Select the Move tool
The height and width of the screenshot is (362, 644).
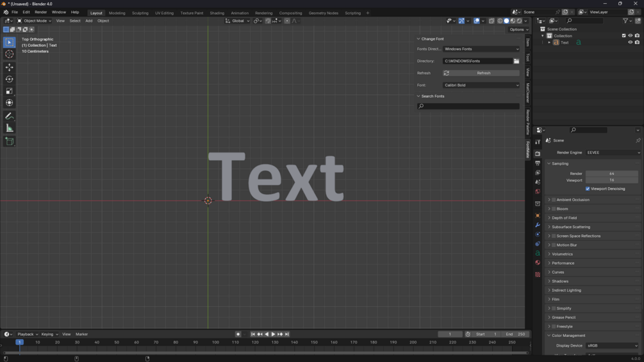(10, 67)
